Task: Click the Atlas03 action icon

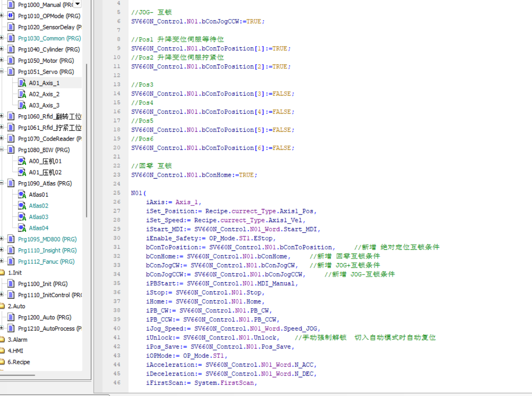Action: [x=22, y=217]
